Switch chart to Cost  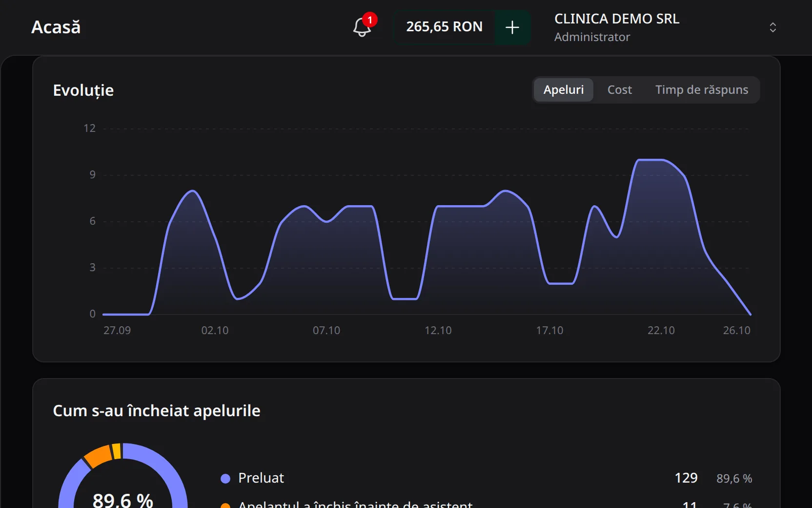pyautogui.click(x=619, y=90)
